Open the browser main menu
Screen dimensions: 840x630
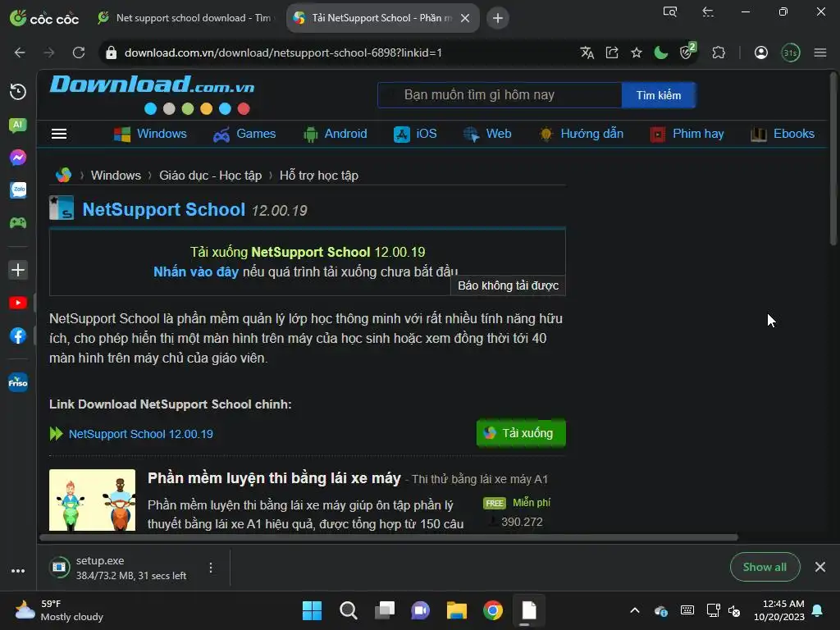coord(820,52)
